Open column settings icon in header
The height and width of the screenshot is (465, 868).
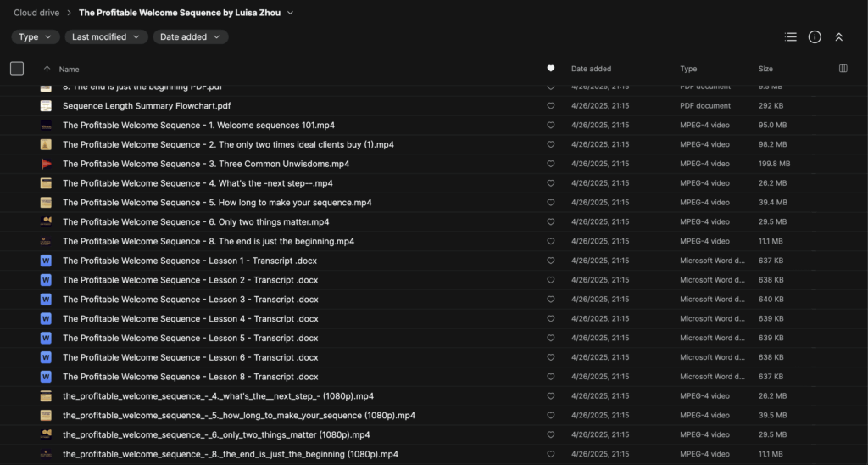tap(843, 69)
